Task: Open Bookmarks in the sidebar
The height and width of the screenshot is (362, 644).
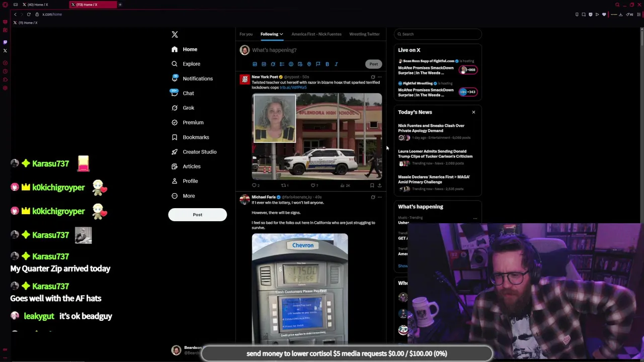Action: click(190, 137)
